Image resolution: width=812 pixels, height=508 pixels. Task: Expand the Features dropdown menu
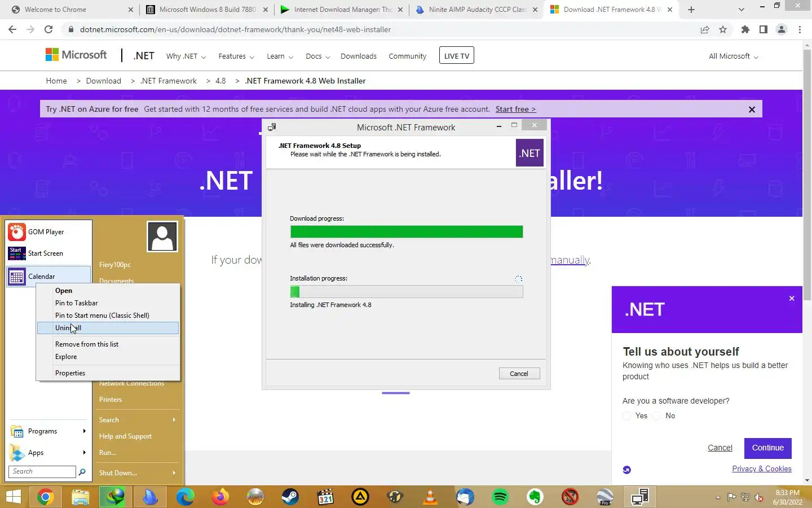click(236, 56)
